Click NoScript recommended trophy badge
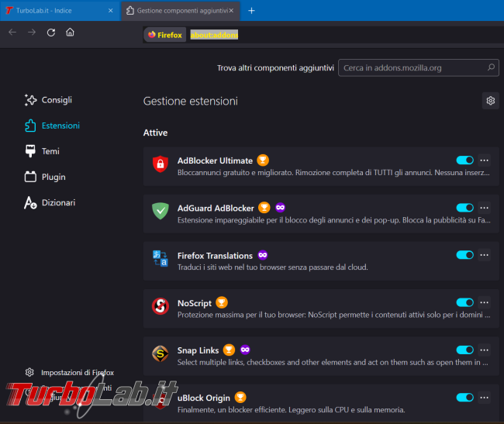 (222, 302)
